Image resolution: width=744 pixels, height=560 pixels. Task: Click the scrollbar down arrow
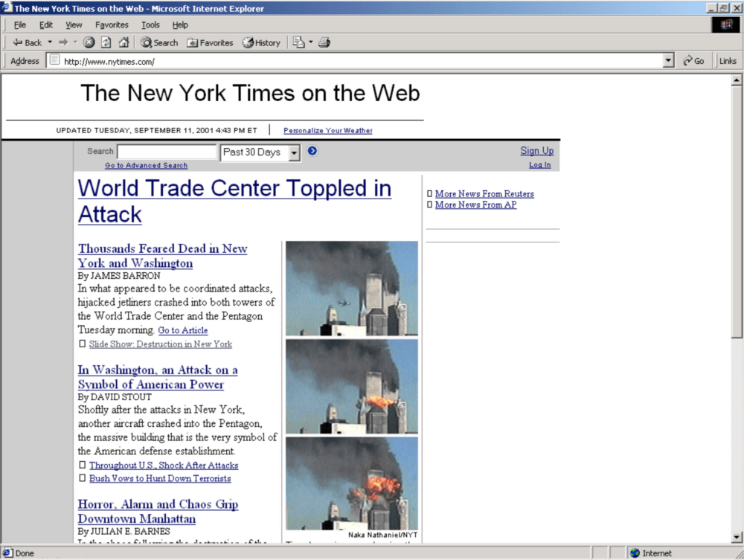point(737,537)
